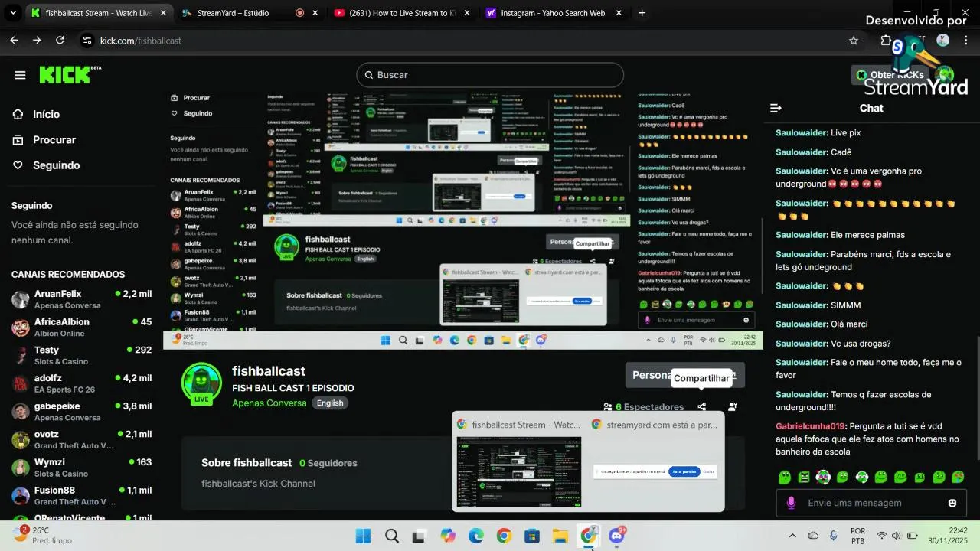Open Microsoft Edge from the taskbar
The height and width of the screenshot is (551, 980).
(x=475, y=536)
